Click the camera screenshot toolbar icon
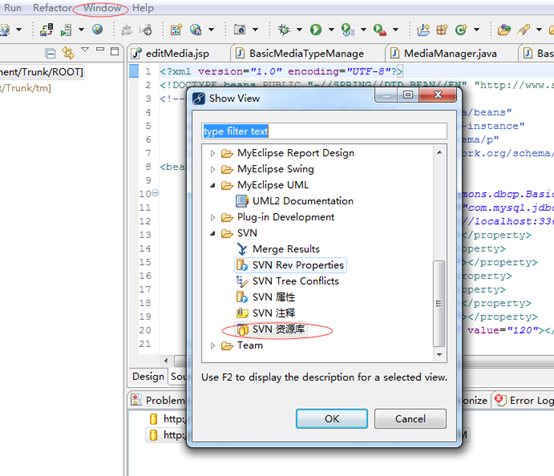The height and width of the screenshot is (476, 554). pos(239,30)
